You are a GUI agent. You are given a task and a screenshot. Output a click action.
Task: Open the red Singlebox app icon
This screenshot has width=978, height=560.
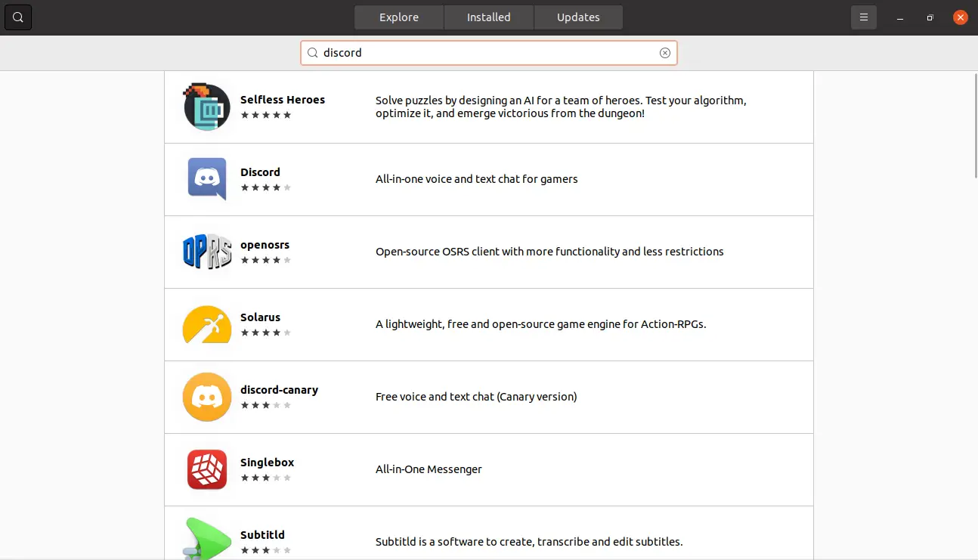[207, 469]
